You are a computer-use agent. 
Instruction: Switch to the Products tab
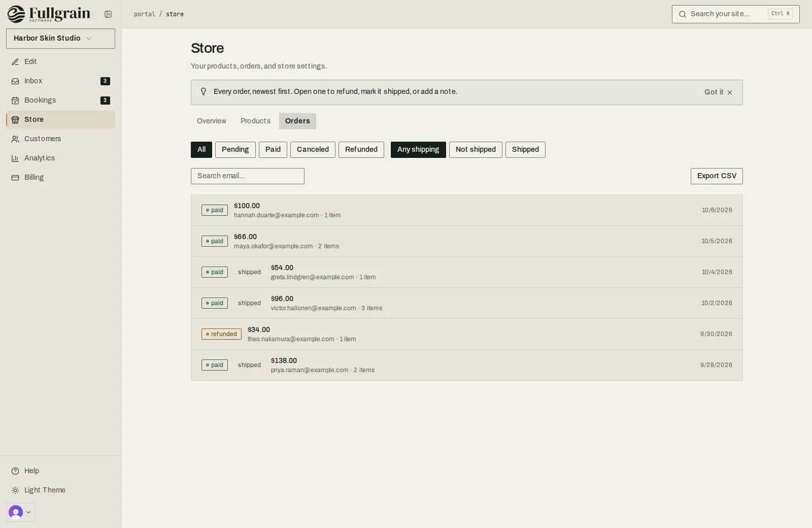pos(255,121)
